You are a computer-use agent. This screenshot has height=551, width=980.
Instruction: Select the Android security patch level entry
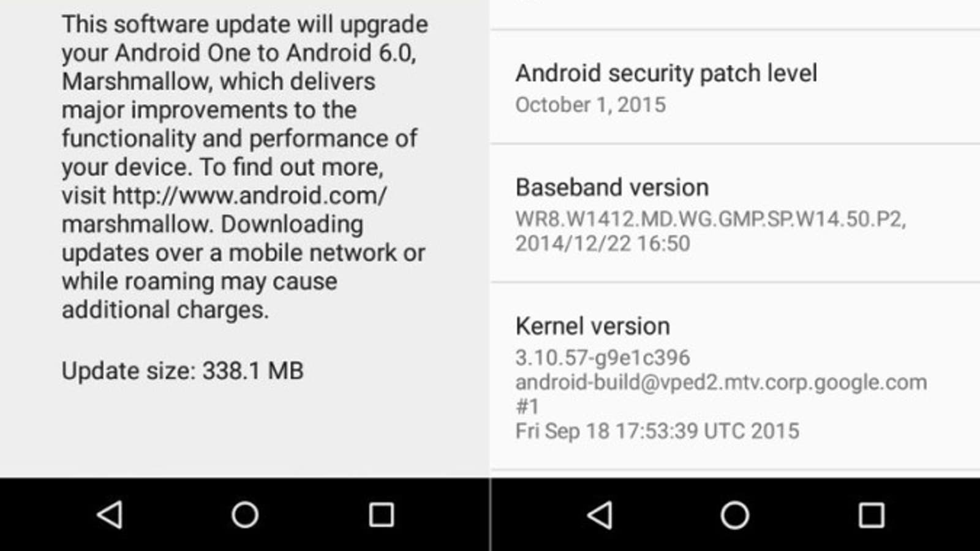[x=735, y=87]
